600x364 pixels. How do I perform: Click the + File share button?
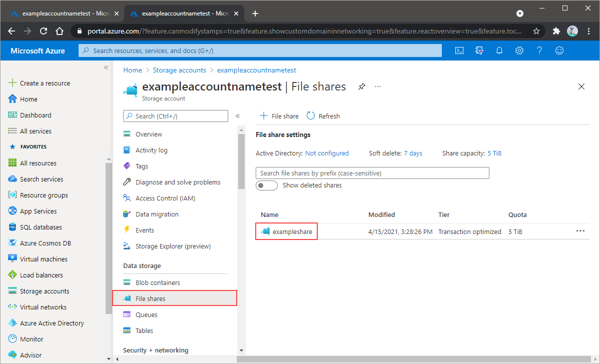(x=279, y=116)
